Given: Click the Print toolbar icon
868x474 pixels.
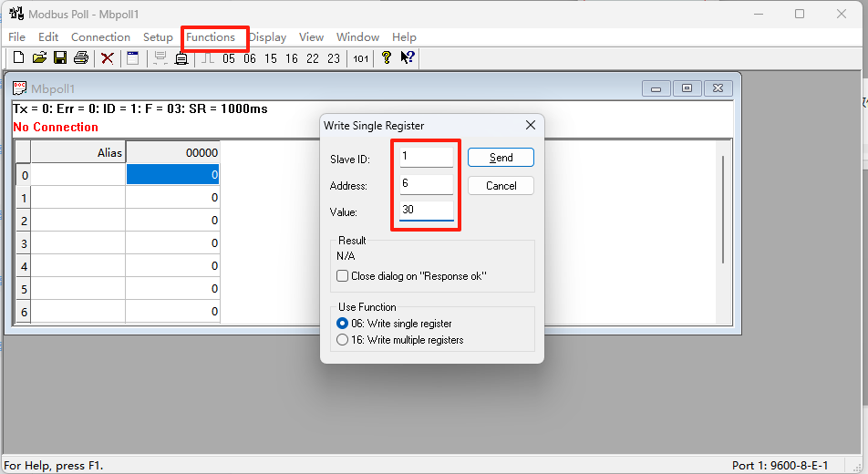Looking at the screenshot, I should pos(81,58).
